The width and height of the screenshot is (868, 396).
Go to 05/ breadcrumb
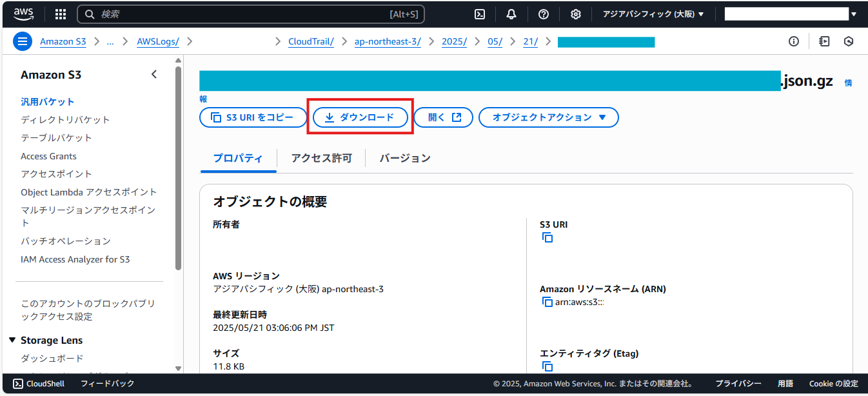pos(495,41)
